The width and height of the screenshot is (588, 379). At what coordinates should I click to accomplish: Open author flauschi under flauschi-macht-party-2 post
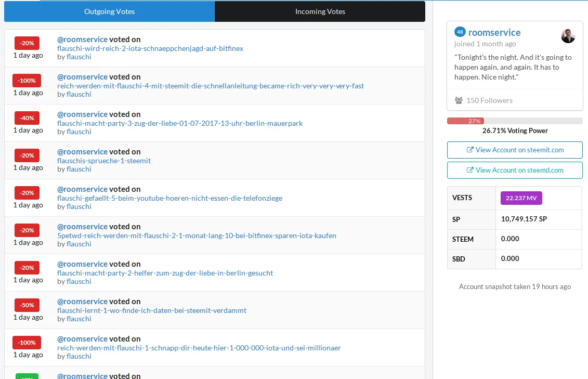[x=79, y=282]
